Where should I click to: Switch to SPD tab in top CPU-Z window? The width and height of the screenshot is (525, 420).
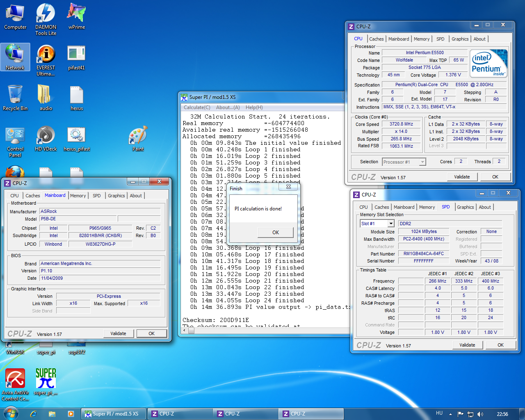point(441,39)
